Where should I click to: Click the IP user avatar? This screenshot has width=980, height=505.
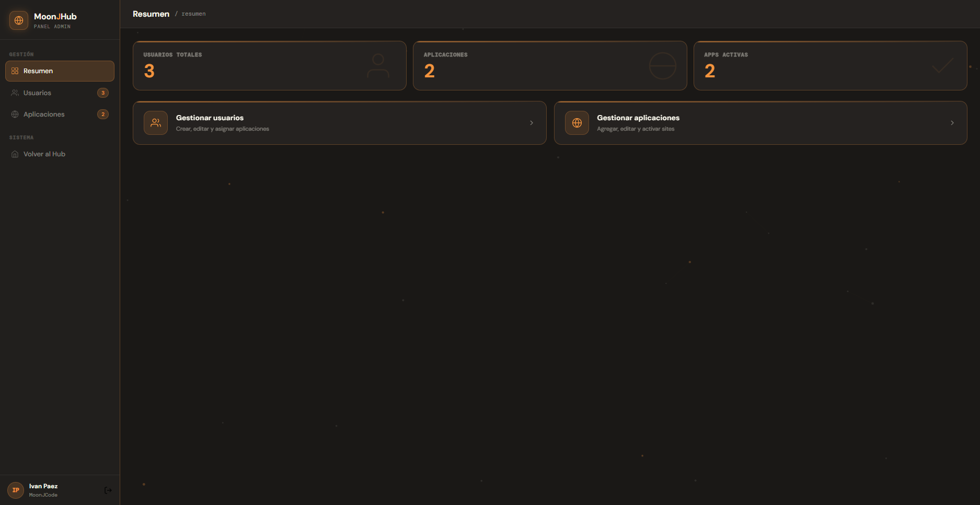[x=16, y=490]
